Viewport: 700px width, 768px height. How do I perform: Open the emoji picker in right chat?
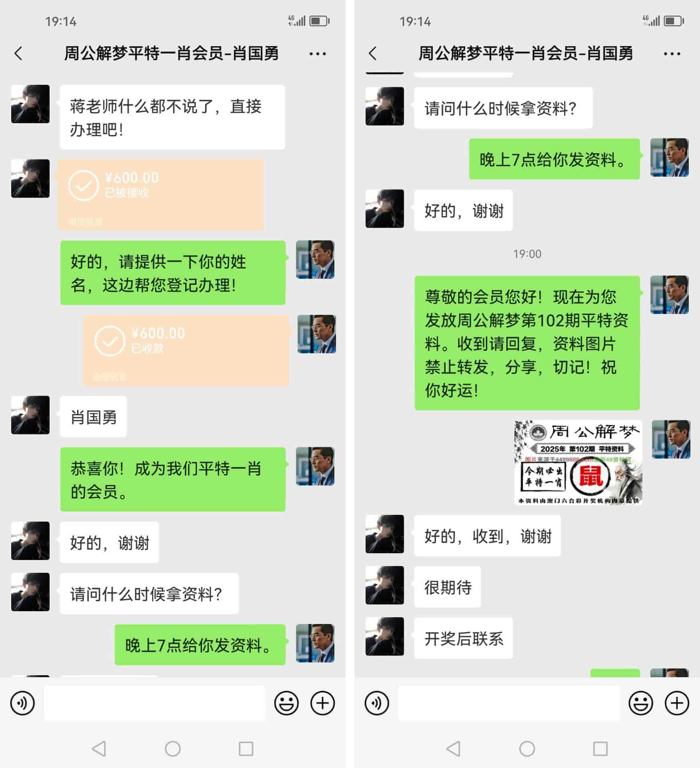coord(641,703)
